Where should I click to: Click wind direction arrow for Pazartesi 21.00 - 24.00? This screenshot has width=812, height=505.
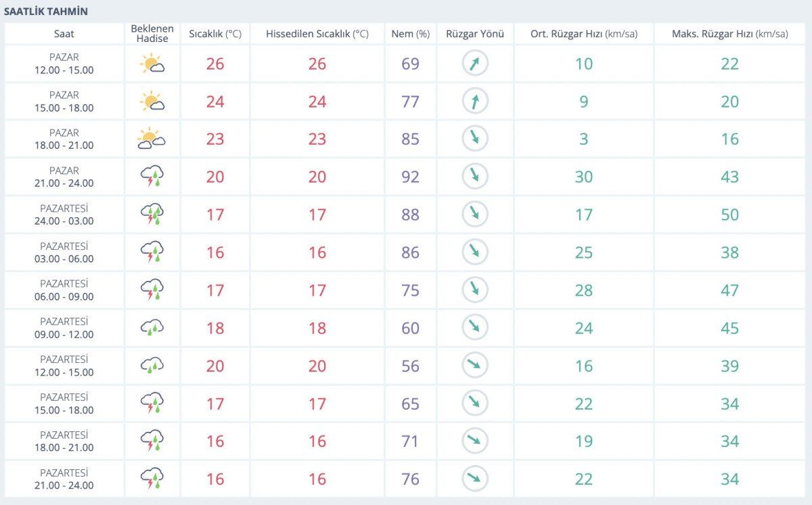coord(475,479)
